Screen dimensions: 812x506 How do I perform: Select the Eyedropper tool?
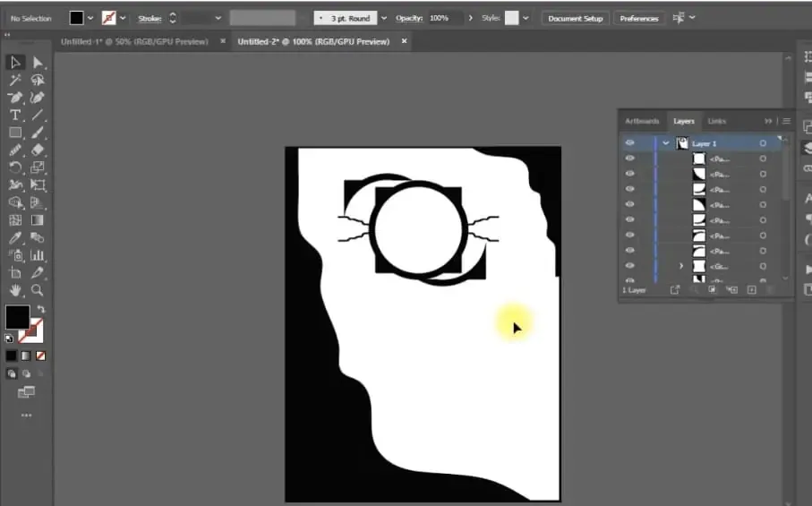15,238
